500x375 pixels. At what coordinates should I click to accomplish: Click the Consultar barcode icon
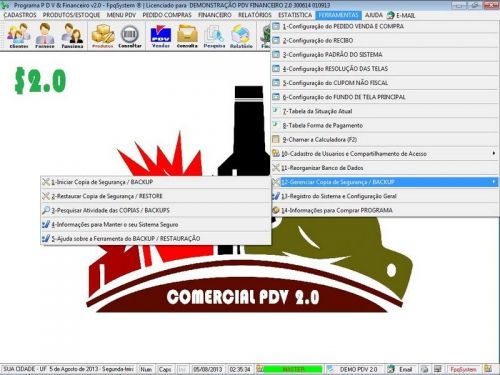[x=130, y=36]
